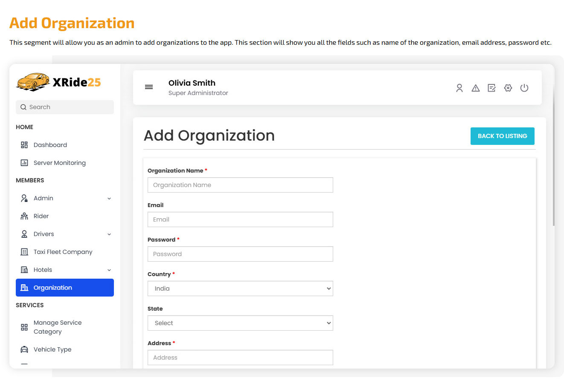564x392 pixels.
Task: Click the XRide25 car logo
Action: [x=58, y=82]
